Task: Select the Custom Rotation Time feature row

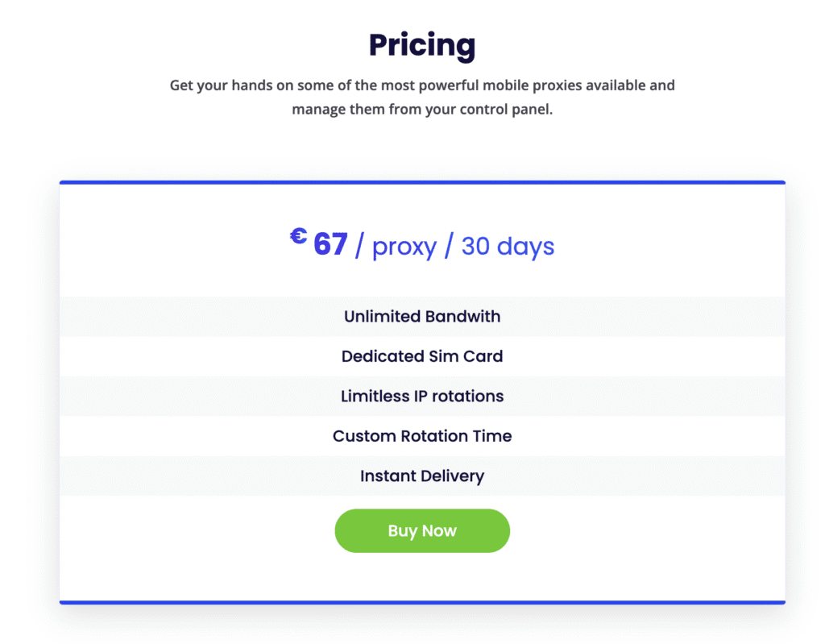Action: click(422, 436)
